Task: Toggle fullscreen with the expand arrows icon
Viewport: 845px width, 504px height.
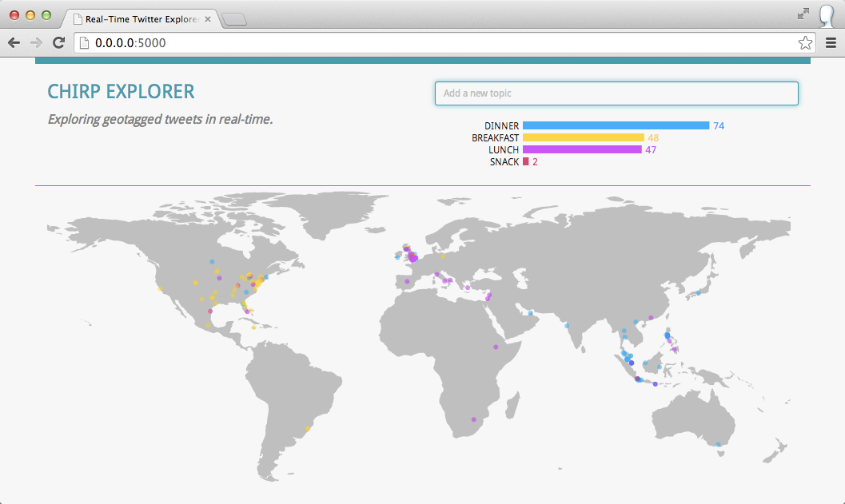Action: click(x=803, y=14)
